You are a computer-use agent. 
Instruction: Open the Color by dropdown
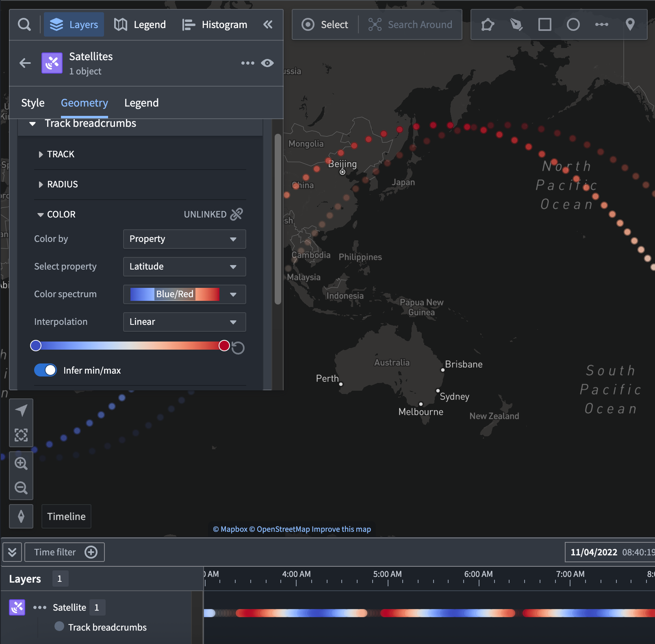coord(184,239)
